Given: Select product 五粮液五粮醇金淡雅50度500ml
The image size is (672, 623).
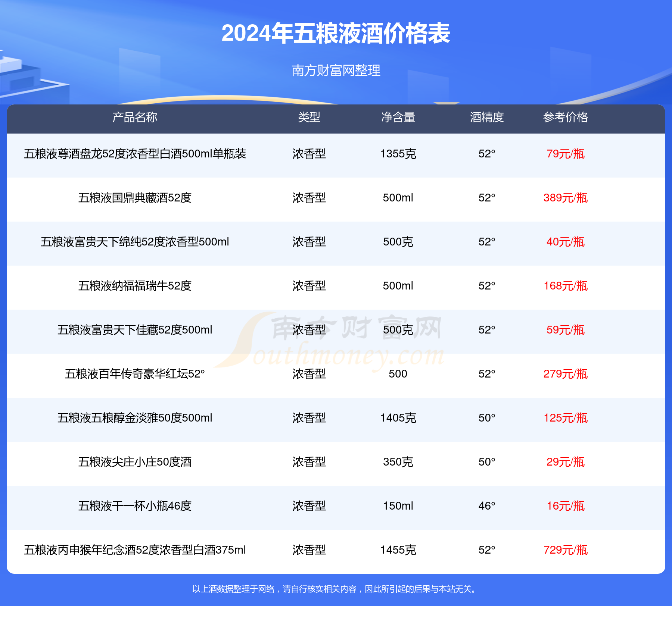Looking at the screenshot, I should pyautogui.click(x=135, y=418).
